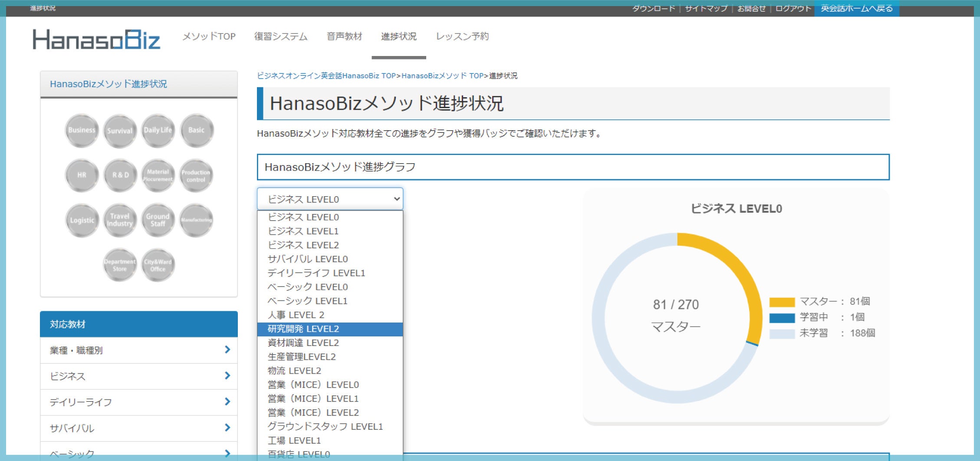Screen dimensions: 980x461
Task: Click the Business badge icon
Action: click(x=82, y=130)
